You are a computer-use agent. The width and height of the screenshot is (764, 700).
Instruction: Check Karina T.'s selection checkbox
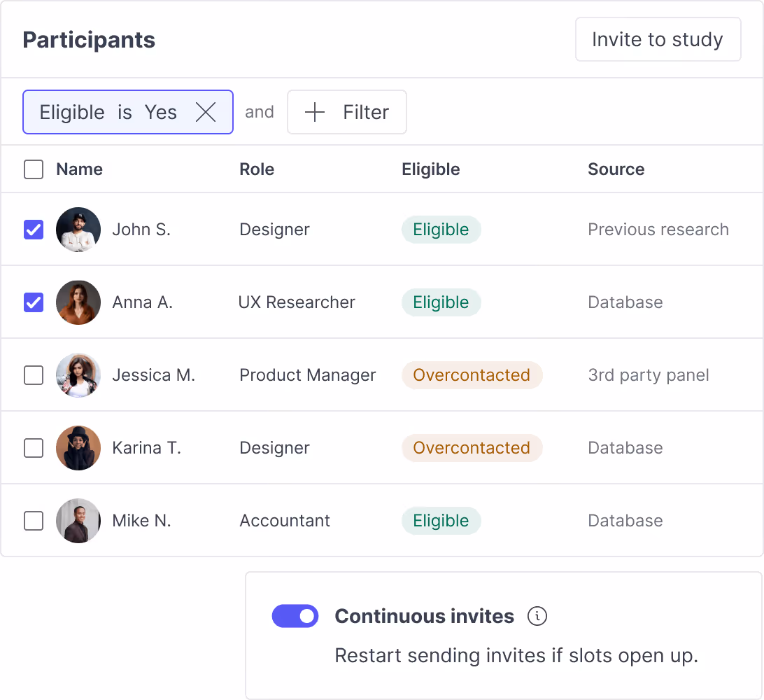[33, 447]
